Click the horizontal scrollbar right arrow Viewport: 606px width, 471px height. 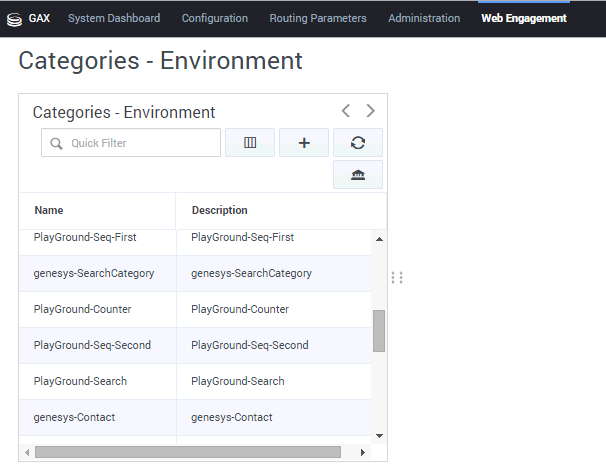tap(363, 452)
